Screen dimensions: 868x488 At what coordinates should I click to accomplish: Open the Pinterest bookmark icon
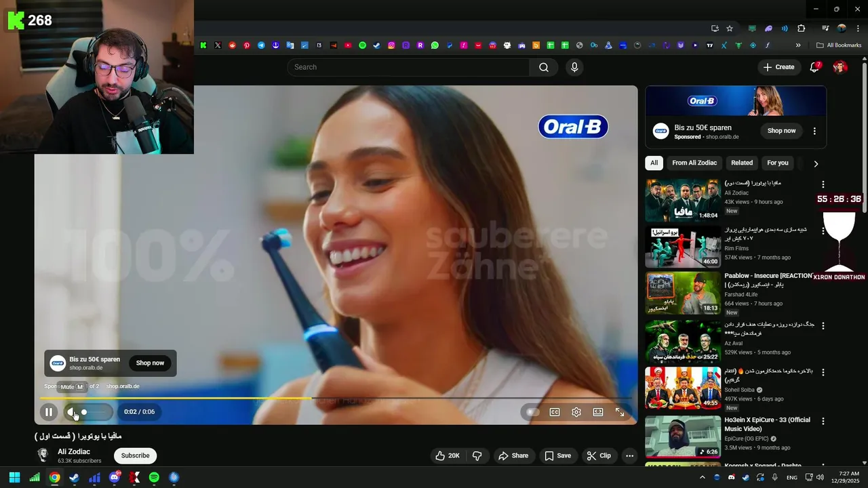(x=247, y=45)
